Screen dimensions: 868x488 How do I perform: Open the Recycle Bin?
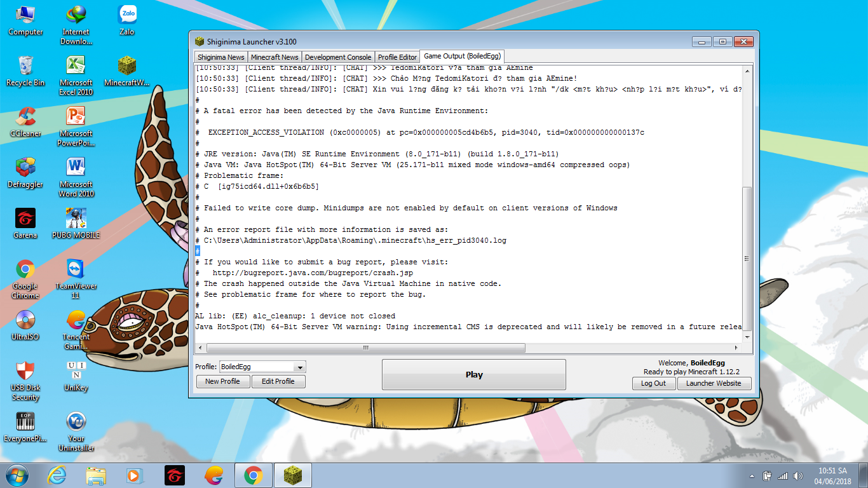coord(25,71)
